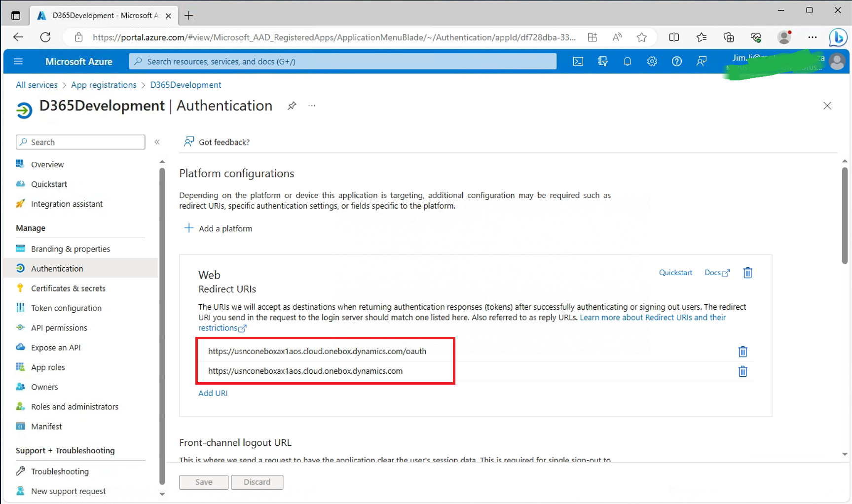
Task: Open the account avatar in Azure header
Action: click(837, 62)
